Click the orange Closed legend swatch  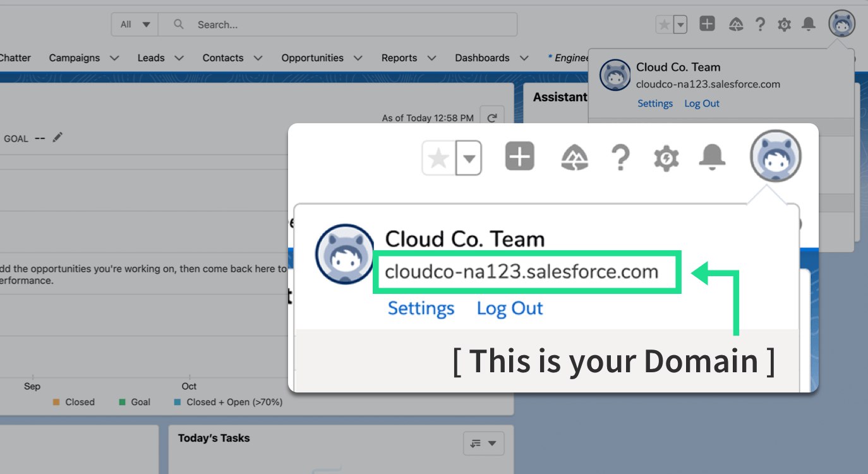click(x=56, y=402)
